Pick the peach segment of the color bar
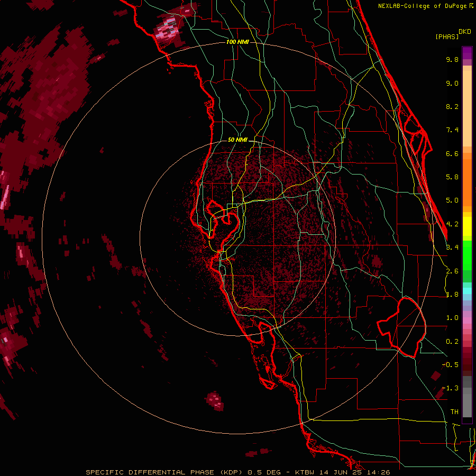The image size is (476, 476). (x=467, y=106)
